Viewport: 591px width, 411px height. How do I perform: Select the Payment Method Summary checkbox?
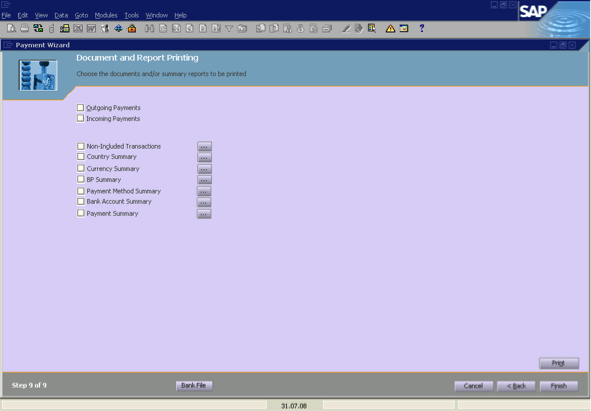[x=81, y=191]
